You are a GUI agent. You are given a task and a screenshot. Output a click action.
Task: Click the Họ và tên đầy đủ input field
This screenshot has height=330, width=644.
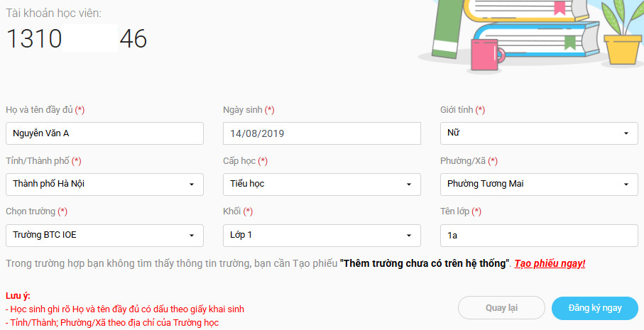tap(104, 133)
